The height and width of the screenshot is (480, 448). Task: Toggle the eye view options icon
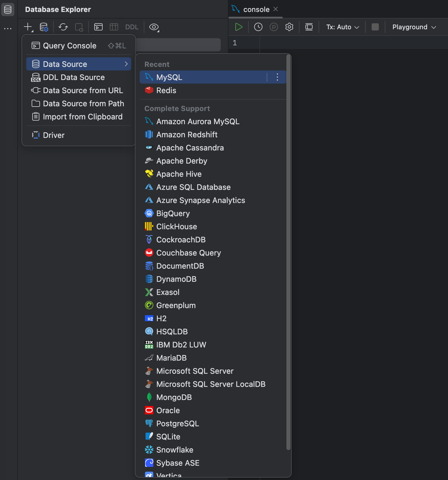[154, 27]
